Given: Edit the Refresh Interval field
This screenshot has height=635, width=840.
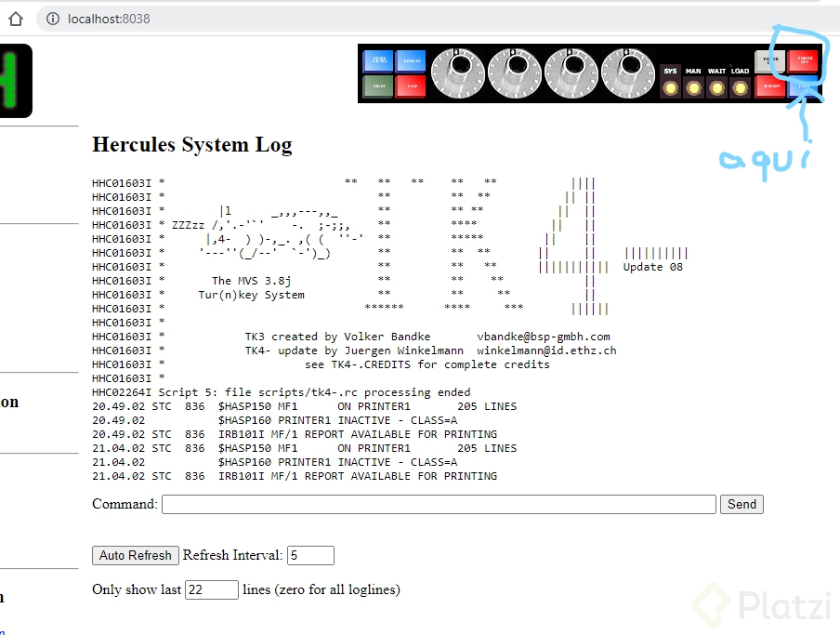Looking at the screenshot, I should click(310, 555).
